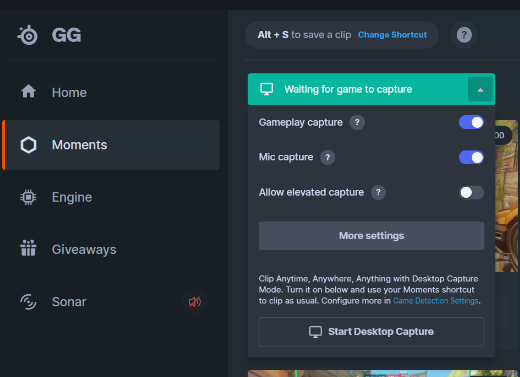Collapse the Waiting for game panel arrow
The height and width of the screenshot is (377, 520).
[480, 89]
